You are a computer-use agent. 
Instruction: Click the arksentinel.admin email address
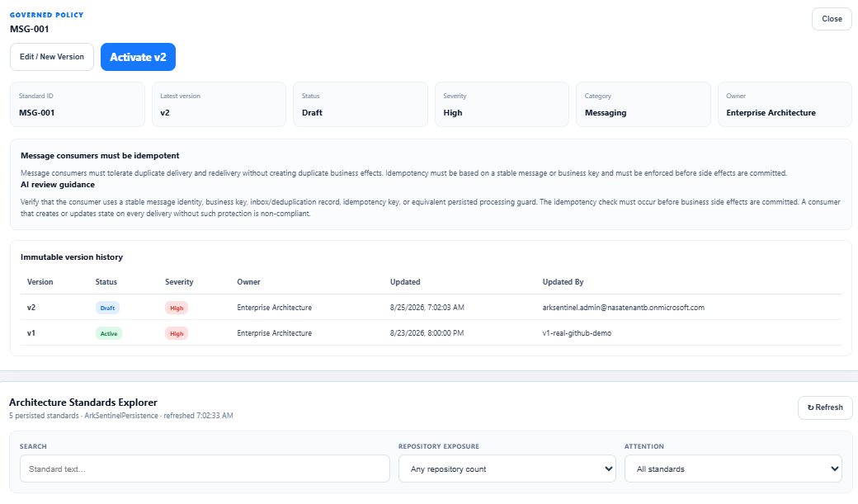(x=623, y=308)
